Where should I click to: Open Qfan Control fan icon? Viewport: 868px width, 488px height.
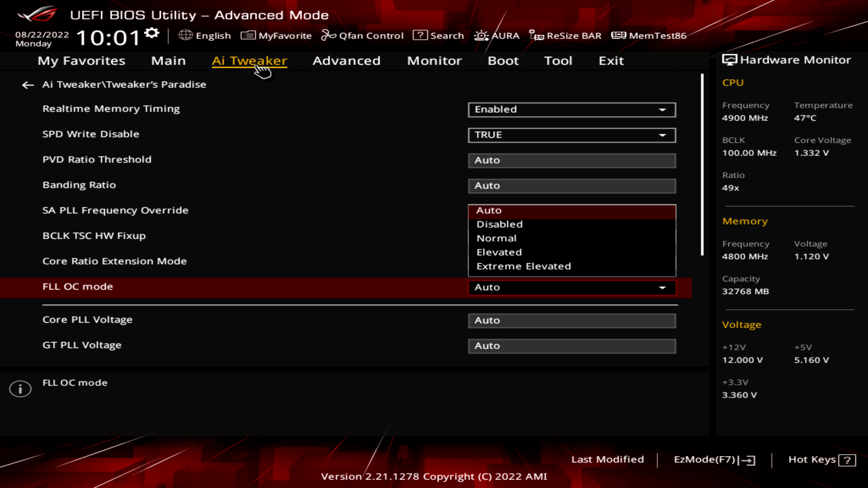pyautogui.click(x=328, y=35)
